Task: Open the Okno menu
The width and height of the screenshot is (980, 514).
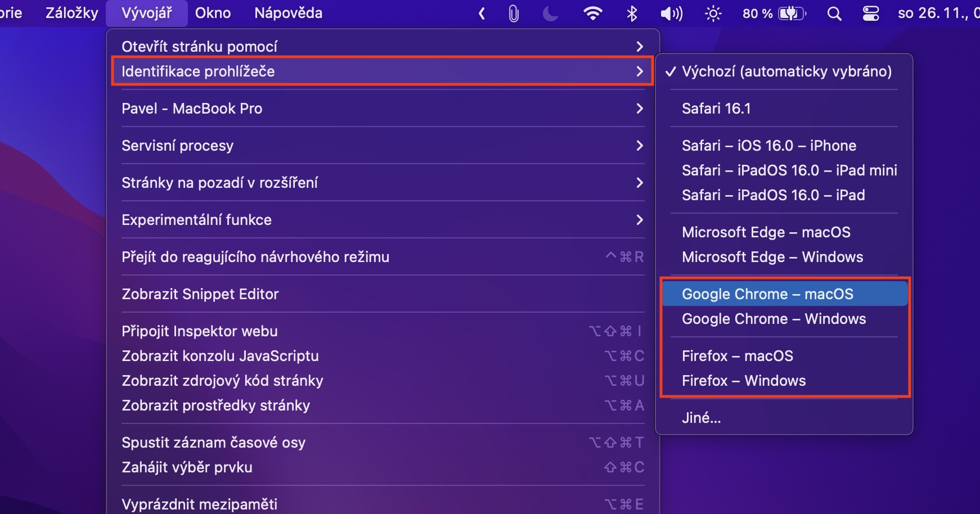Action: pos(213,13)
